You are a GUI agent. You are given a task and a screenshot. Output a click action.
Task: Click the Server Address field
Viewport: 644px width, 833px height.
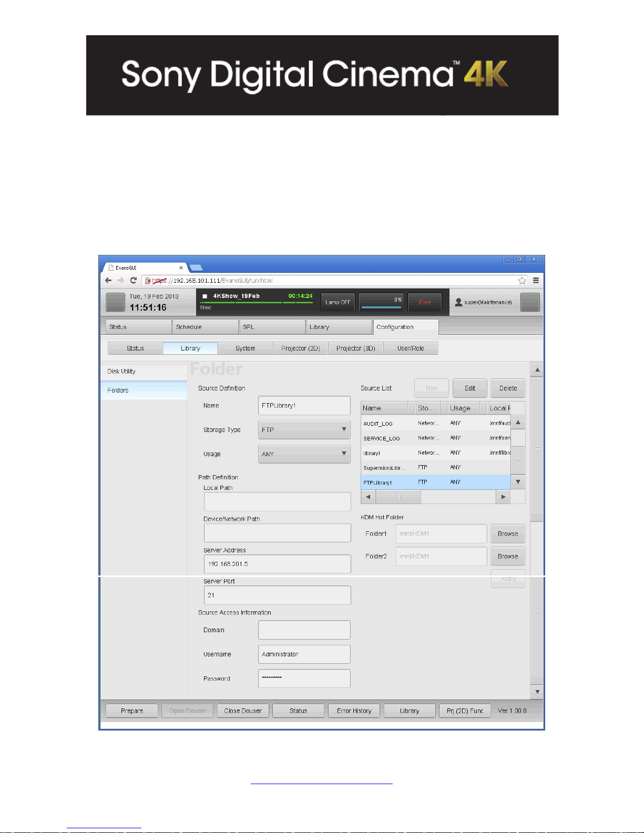277,564
